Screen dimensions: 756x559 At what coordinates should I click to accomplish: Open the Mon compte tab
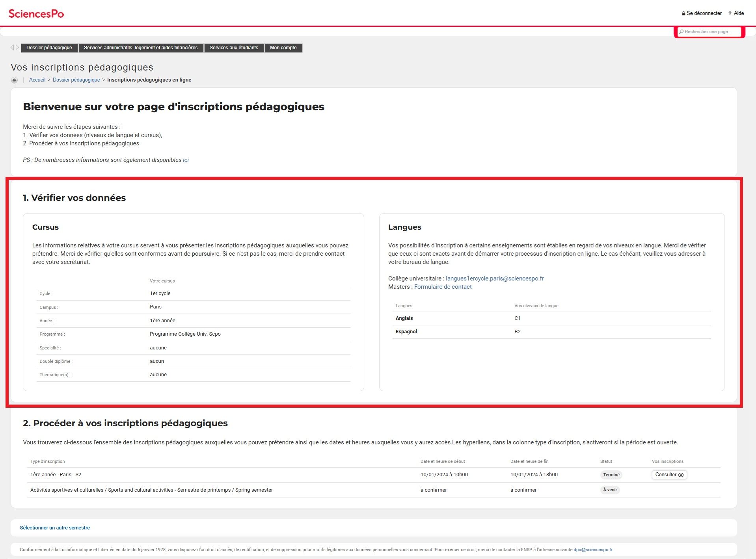(x=283, y=48)
